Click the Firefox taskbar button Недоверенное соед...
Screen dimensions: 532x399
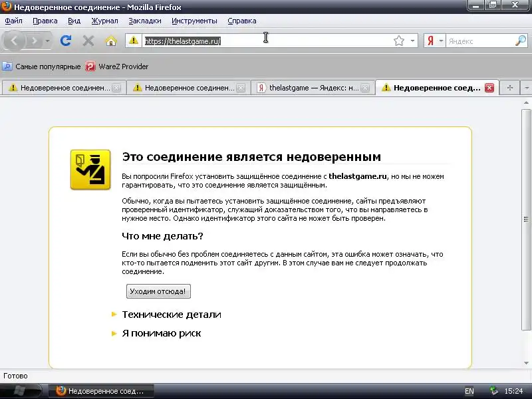click(x=101, y=391)
